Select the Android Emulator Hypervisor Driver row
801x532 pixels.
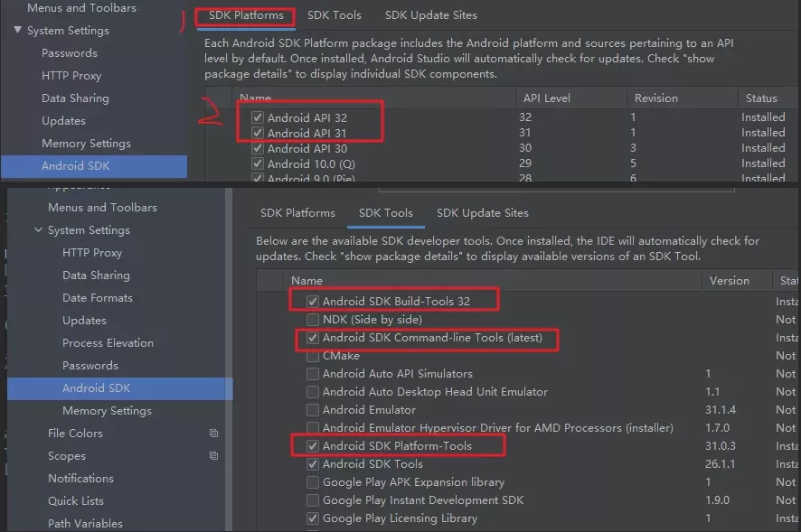point(526,428)
